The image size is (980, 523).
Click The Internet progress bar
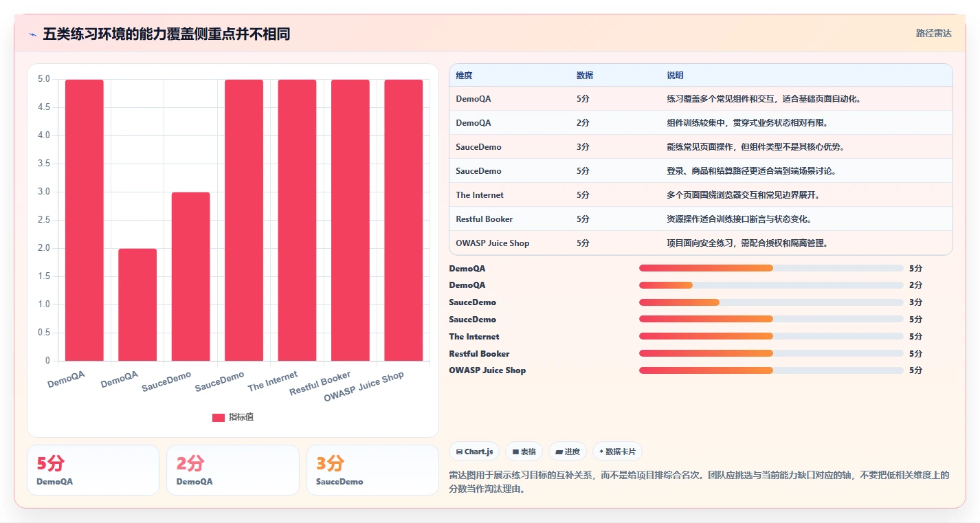point(771,336)
